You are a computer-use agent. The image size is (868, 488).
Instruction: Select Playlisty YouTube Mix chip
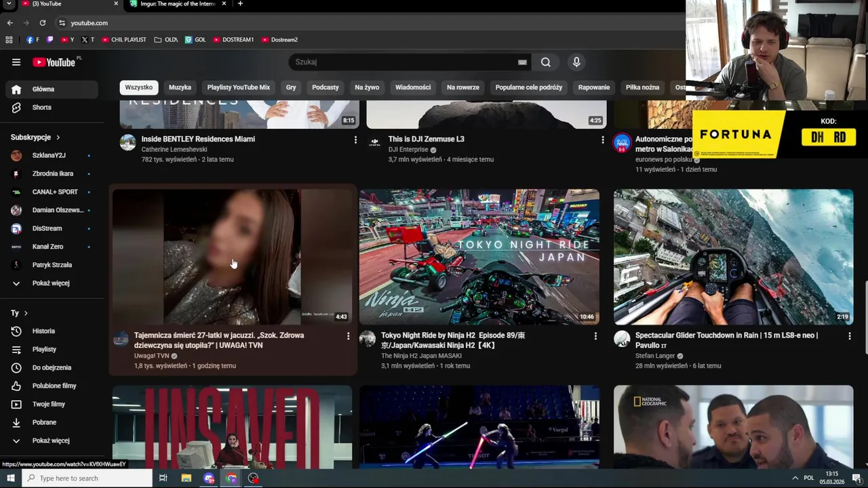(x=238, y=87)
